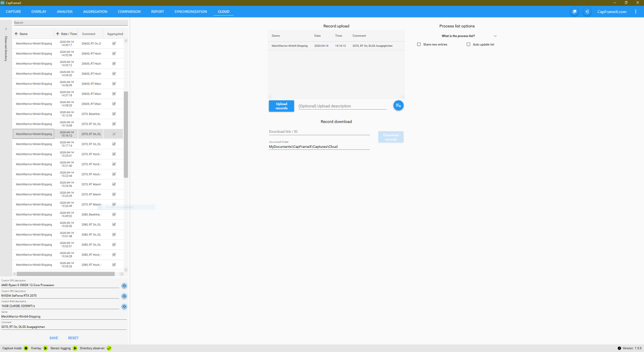Sort records by Game column arrow
644x352 pixels.
16,34
